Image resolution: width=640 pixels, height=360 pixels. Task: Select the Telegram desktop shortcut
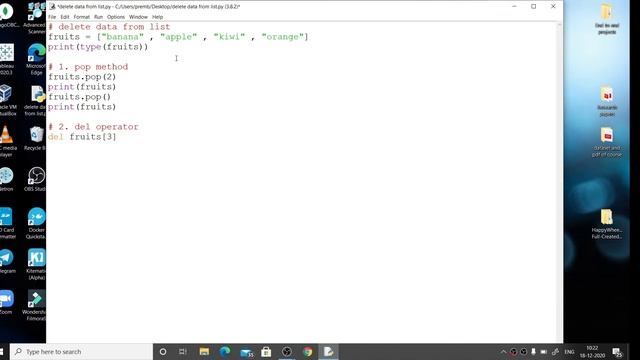pyautogui.click(x=7, y=262)
